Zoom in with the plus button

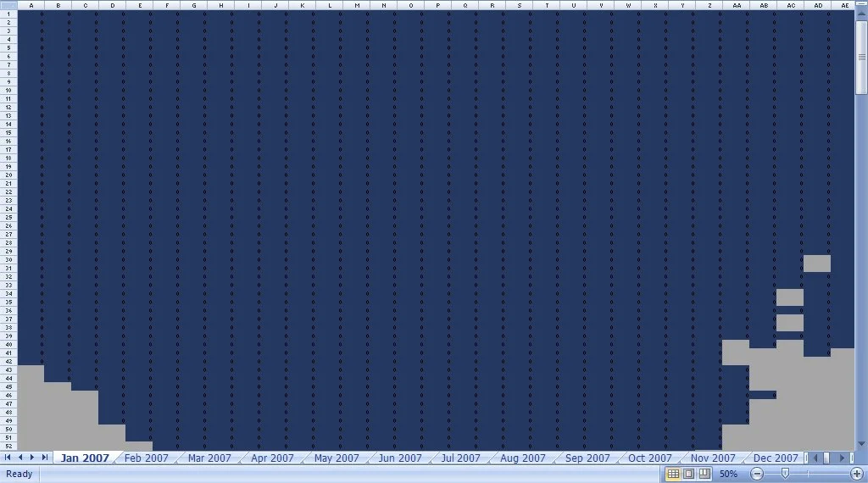[857, 474]
